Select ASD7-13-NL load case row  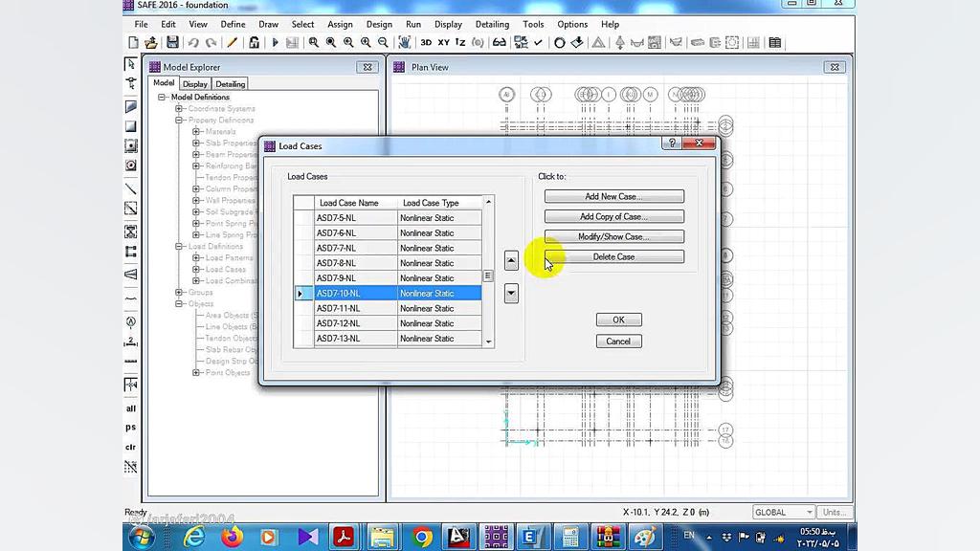(397, 338)
